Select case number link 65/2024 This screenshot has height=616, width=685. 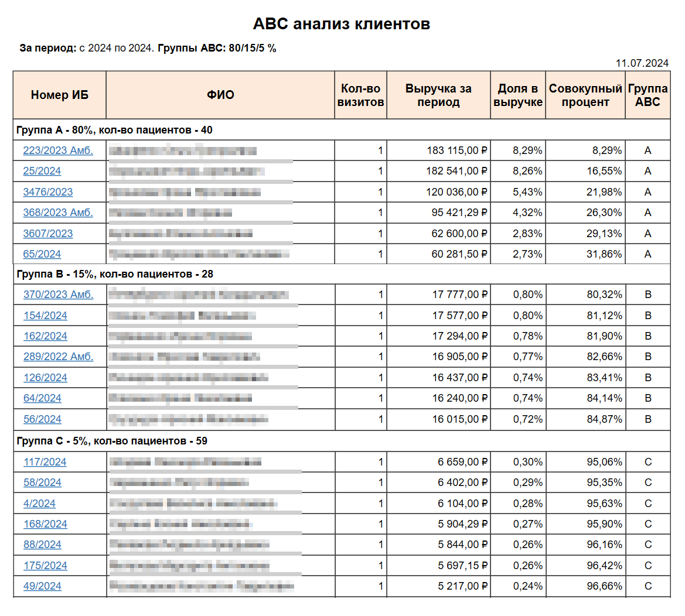[x=42, y=254]
